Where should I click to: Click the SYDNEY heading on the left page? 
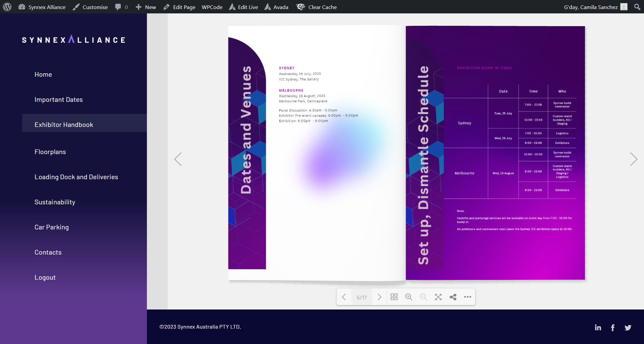point(287,68)
